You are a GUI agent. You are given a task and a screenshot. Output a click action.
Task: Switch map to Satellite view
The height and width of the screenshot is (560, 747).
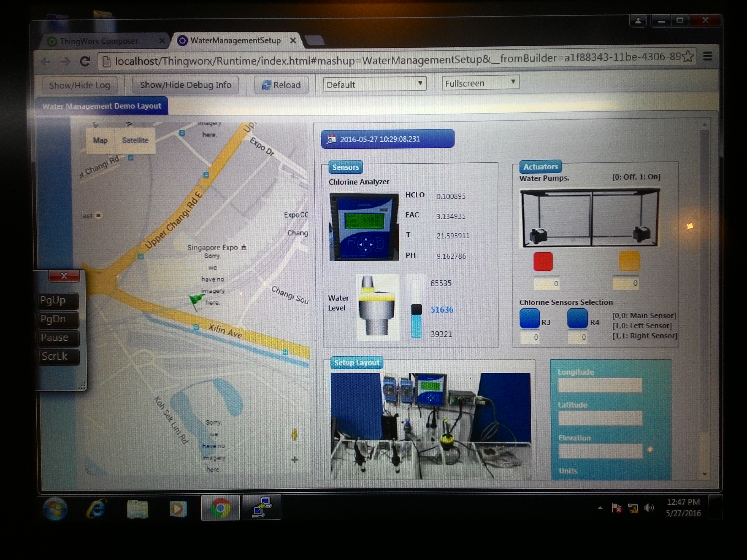[x=135, y=140]
